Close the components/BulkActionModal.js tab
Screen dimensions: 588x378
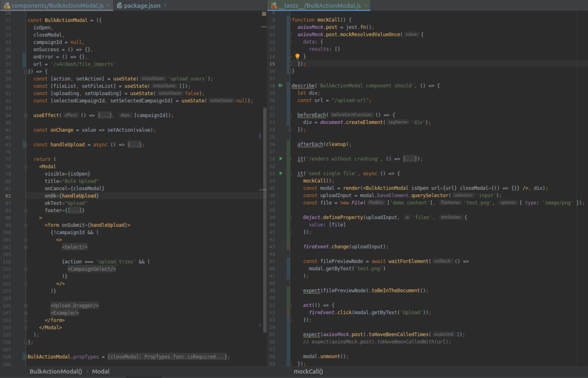107,6
